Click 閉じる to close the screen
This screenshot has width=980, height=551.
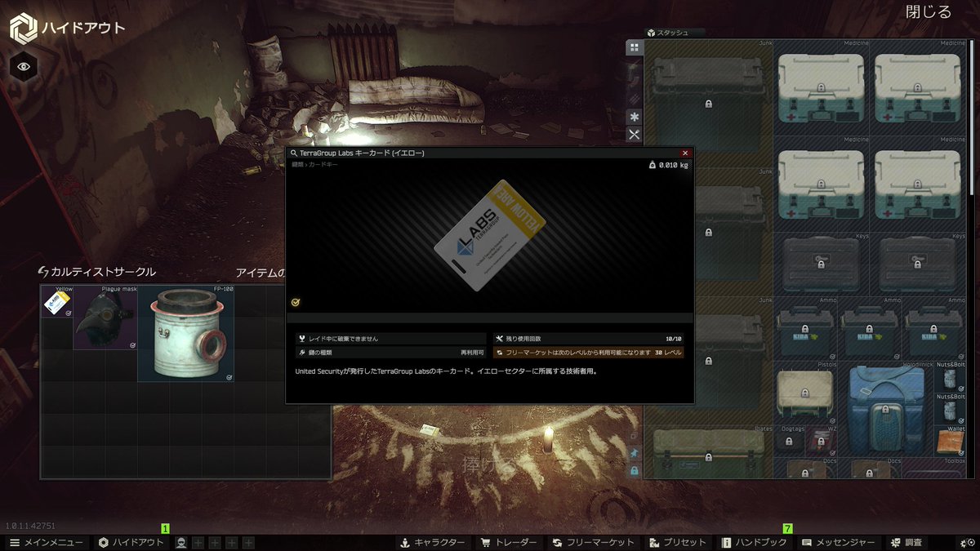929,11
